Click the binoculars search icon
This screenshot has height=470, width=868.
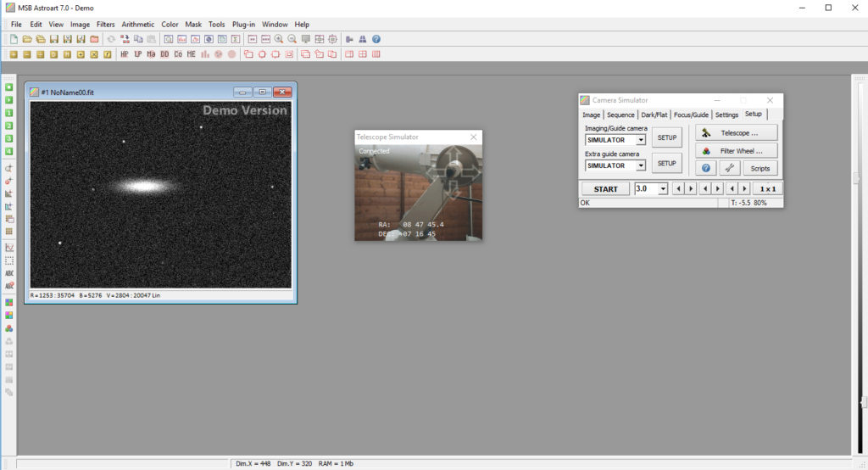pyautogui.click(x=363, y=39)
